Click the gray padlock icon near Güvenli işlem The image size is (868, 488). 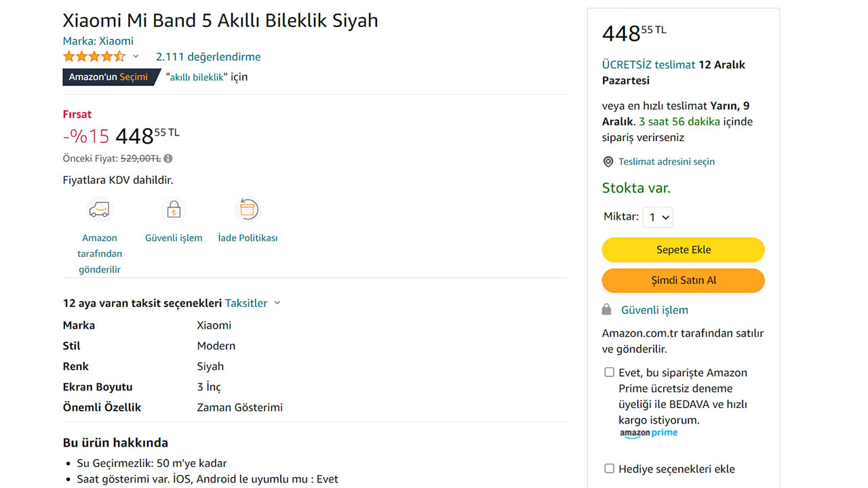click(607, 310)
